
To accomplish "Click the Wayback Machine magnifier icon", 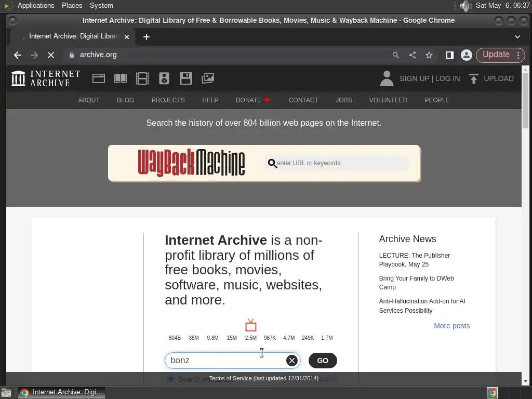I will [x=272, y=164].
